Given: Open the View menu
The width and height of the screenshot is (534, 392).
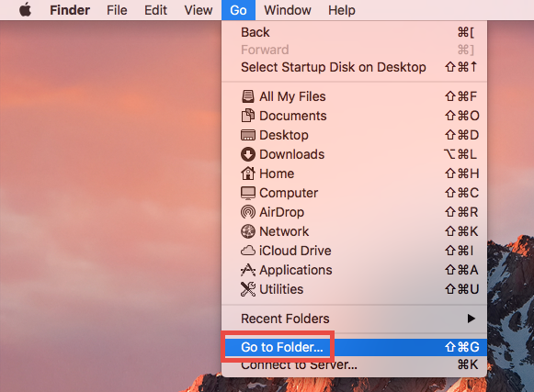Looking at the screenshot, I should (199, 10).
